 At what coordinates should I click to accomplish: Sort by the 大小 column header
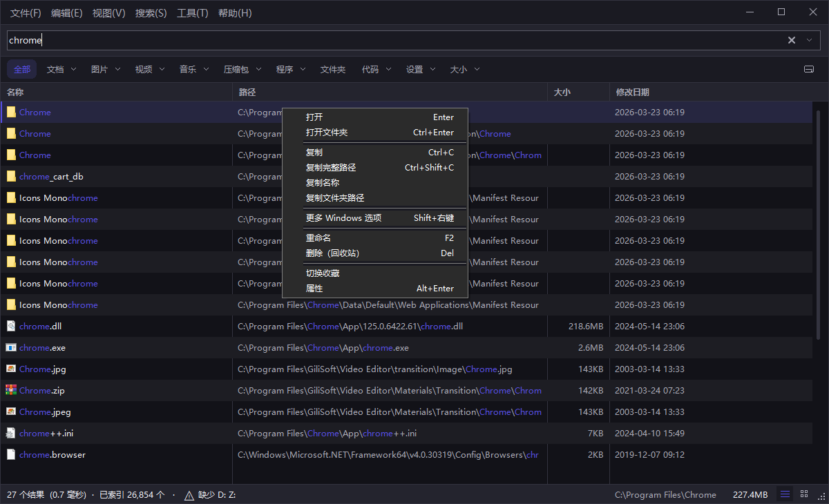pyautogui.click(x=578, y=93)
